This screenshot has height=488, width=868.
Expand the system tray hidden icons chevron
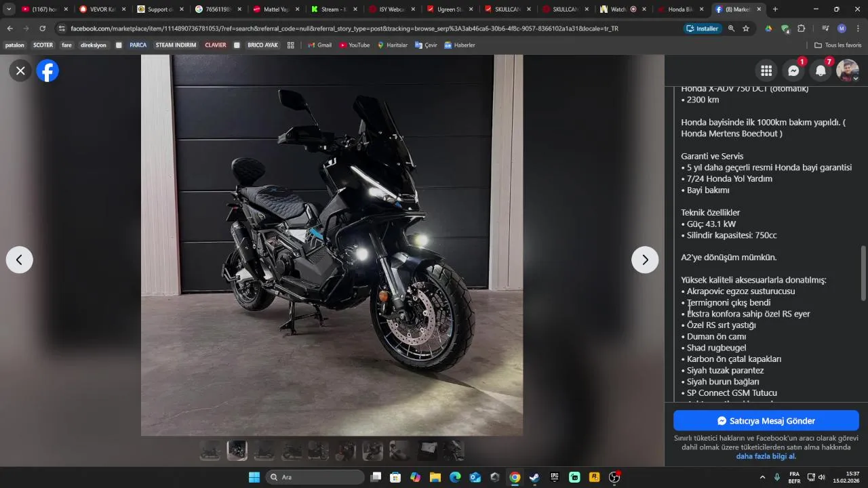point(762,477)
